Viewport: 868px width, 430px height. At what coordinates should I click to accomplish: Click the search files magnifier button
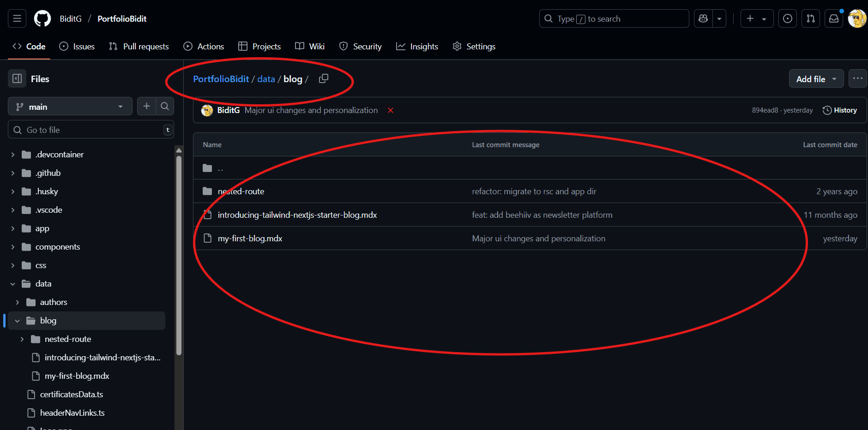(x=165, y=107)
